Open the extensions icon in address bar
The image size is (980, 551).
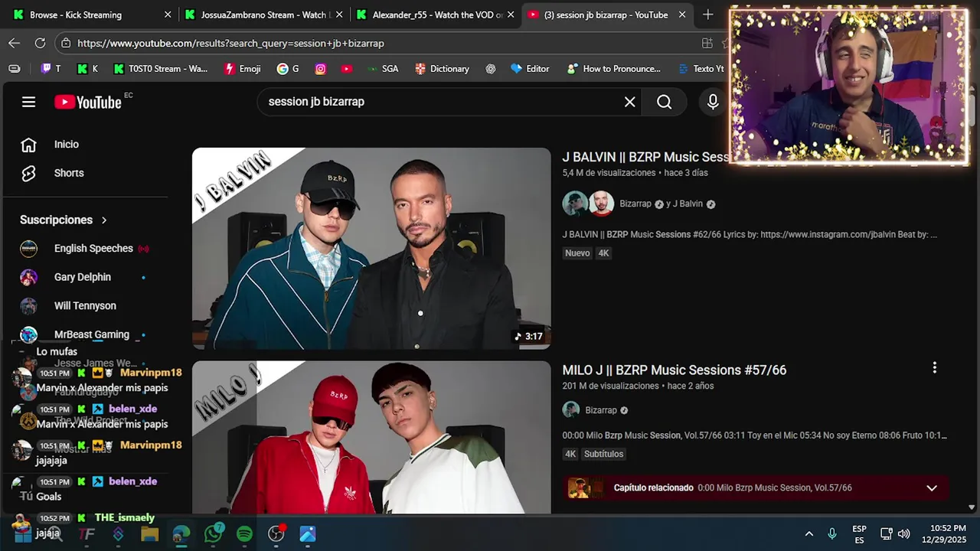coord(707,44)
